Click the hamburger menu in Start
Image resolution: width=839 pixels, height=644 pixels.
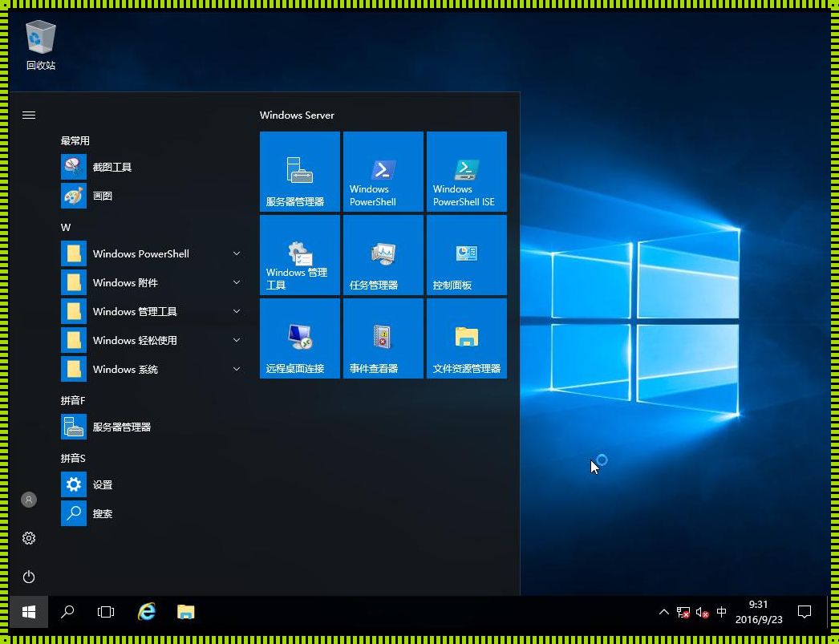pos(29,115)
